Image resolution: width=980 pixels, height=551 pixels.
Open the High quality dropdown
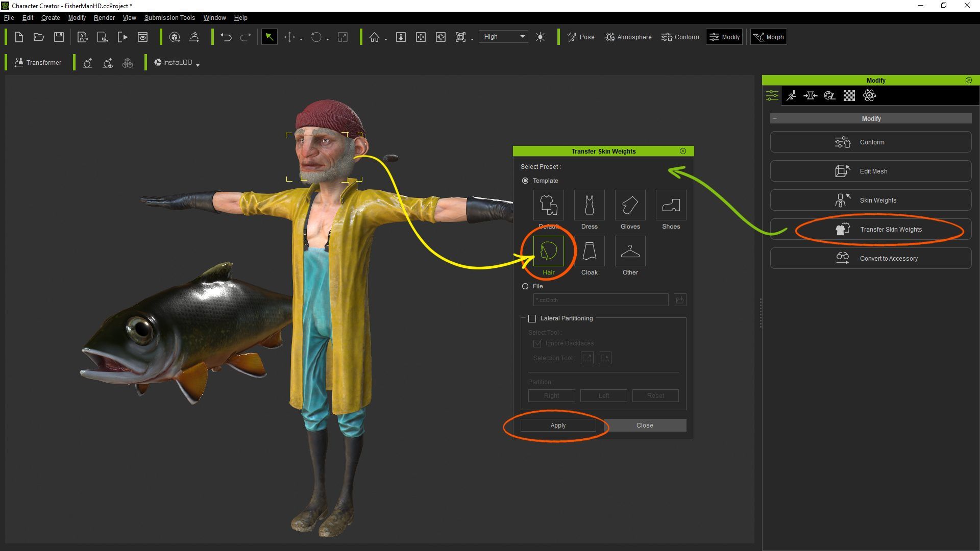pos(504,37)
